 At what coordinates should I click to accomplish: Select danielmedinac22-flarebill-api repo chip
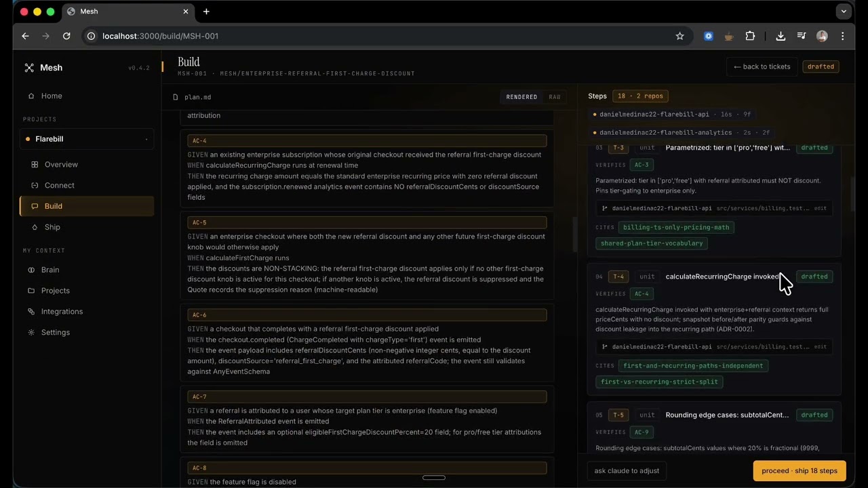click(672, 115)
